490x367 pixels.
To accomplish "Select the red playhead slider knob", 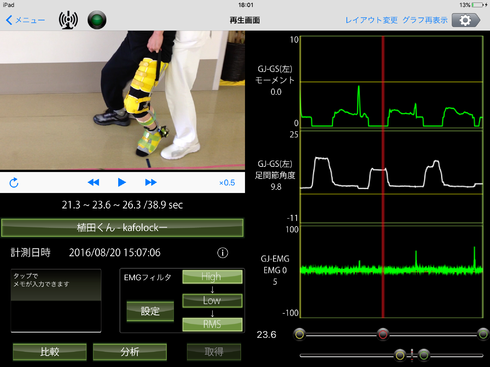I will point(383,334).
